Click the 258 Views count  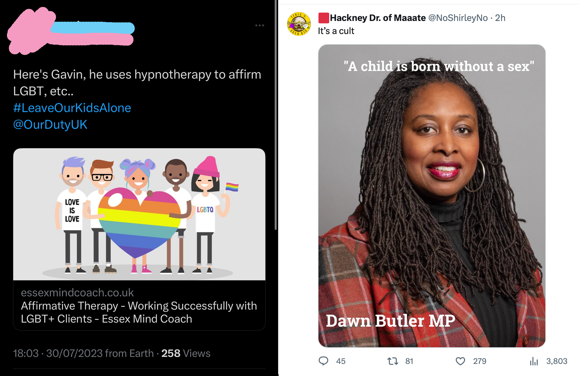[186, 353]
